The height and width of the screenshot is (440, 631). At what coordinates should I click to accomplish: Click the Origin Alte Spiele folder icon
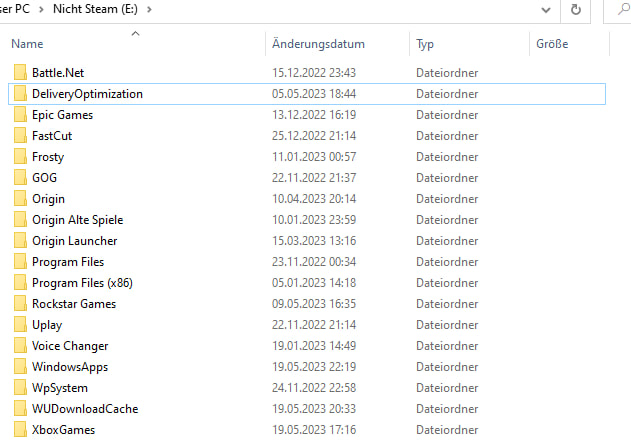(20, 220)
